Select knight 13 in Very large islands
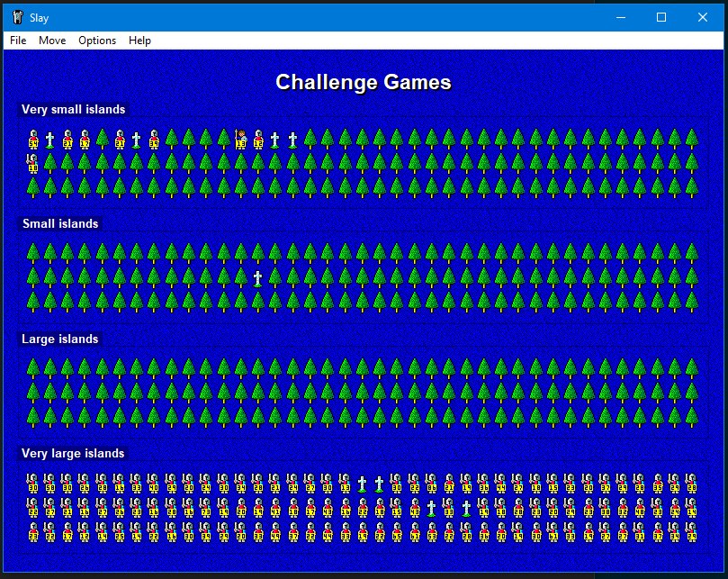 pyautogui.click(x=345, y=484)
